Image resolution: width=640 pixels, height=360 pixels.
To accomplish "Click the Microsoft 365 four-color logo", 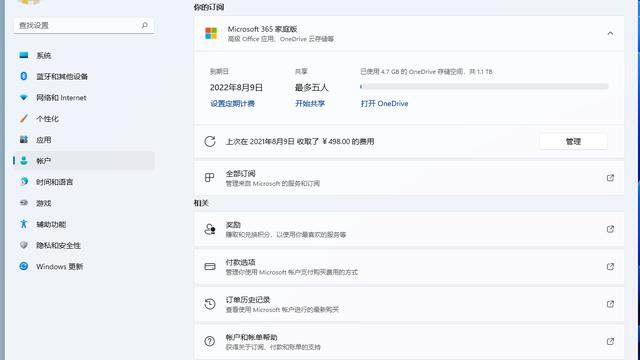I will tap(211, 33).
